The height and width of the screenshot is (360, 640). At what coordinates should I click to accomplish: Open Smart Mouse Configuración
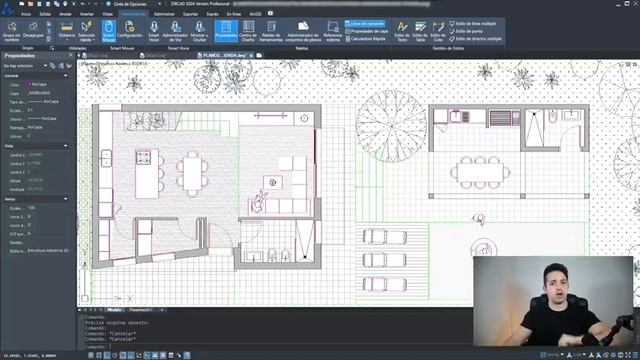[x=129, y=30]
